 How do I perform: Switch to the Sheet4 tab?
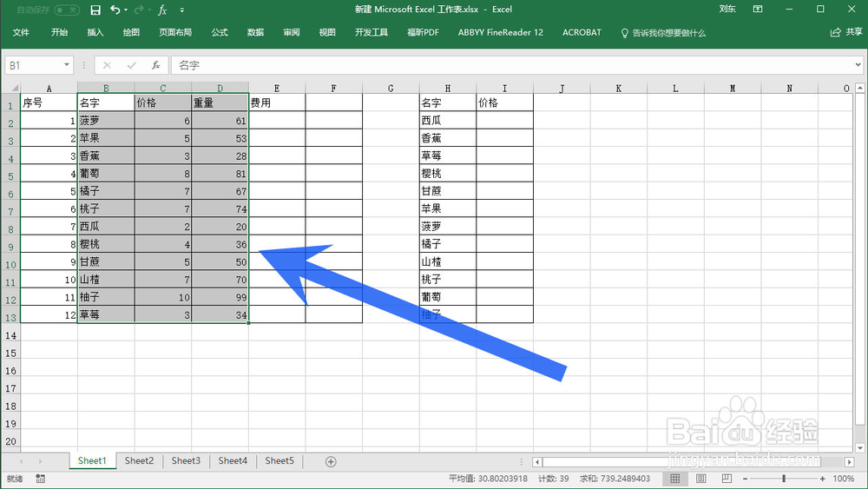point(233,460)
